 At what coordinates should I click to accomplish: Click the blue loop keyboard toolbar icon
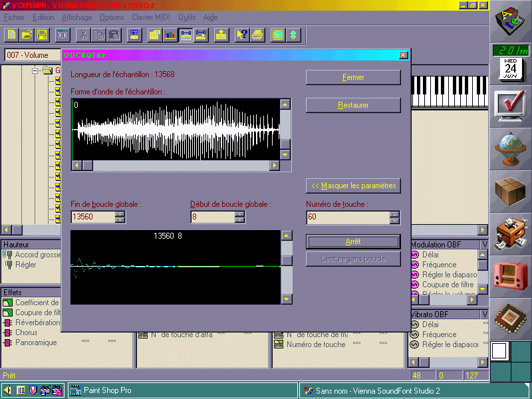click(134, 35)
